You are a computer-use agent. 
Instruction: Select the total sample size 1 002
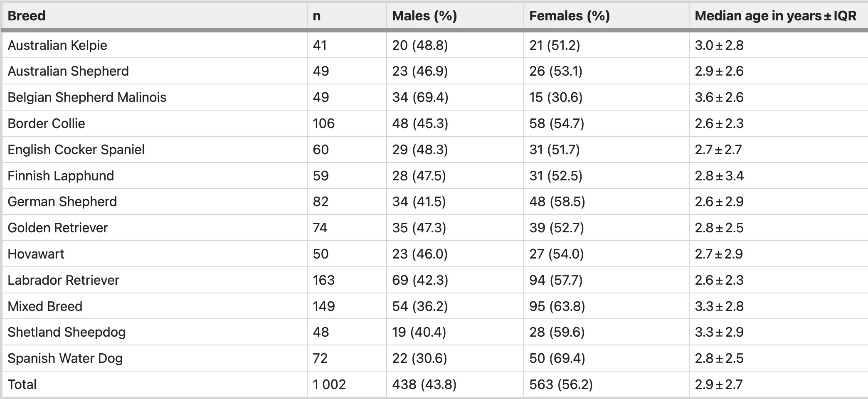(329, 384)
